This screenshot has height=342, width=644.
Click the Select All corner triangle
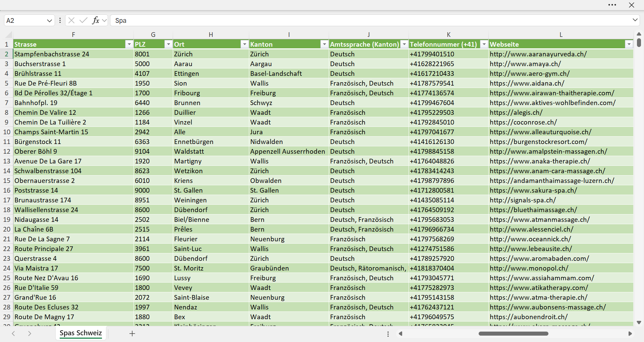(x=9, y=35)
